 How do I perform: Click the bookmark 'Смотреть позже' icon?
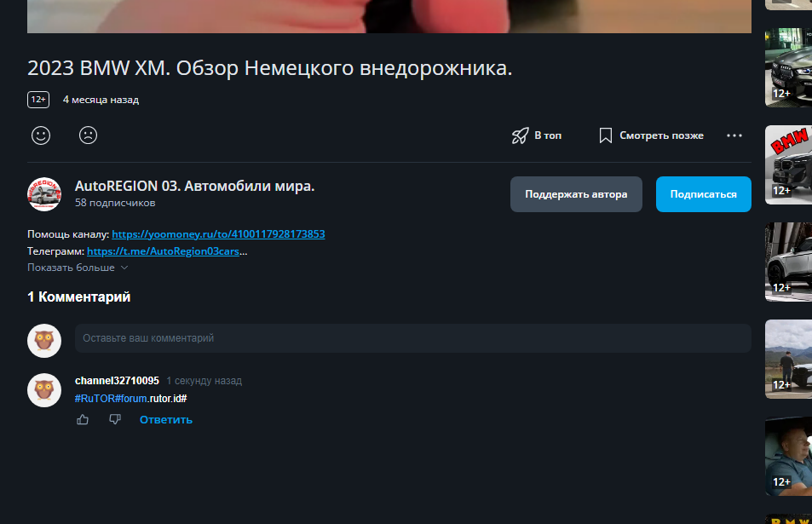coord(605,135)
